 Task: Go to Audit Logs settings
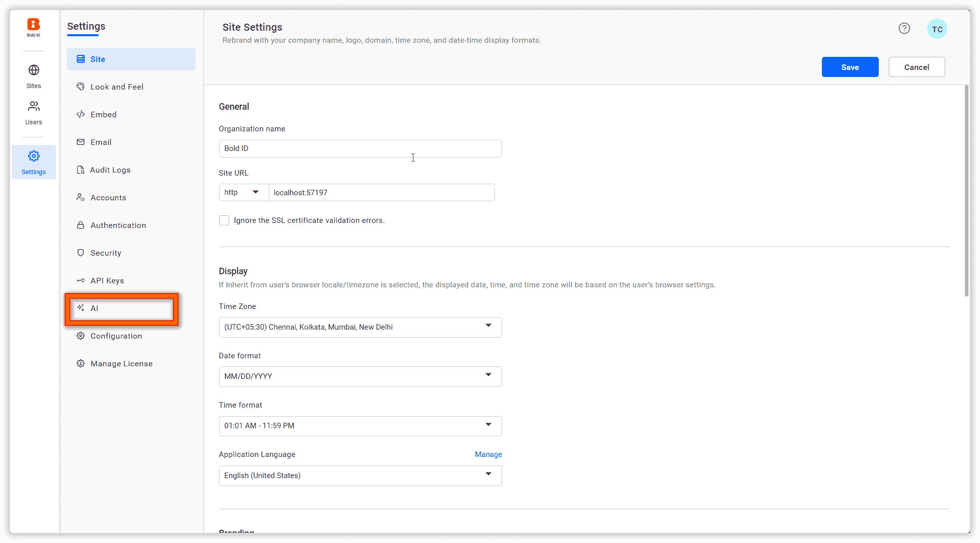point(110,170)
